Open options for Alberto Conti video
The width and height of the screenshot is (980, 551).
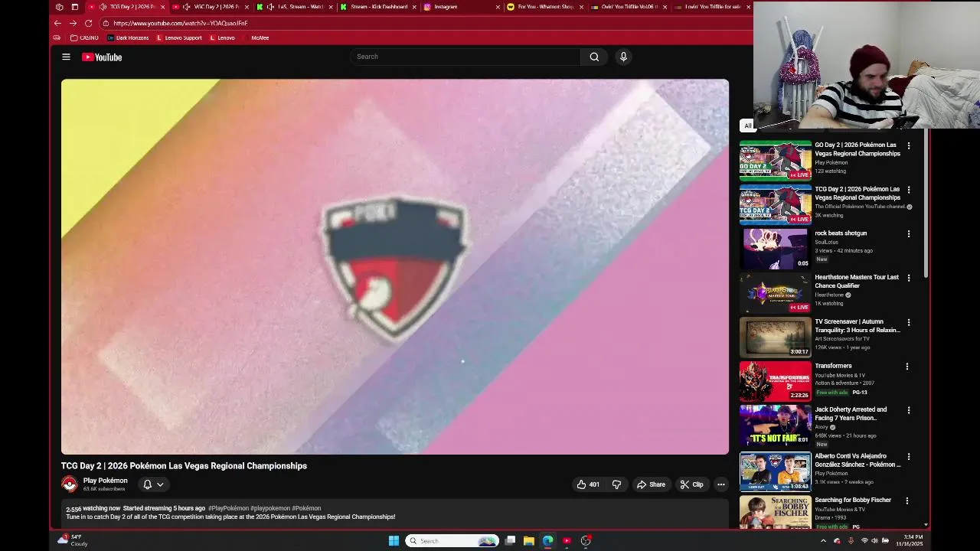point(909,457)
